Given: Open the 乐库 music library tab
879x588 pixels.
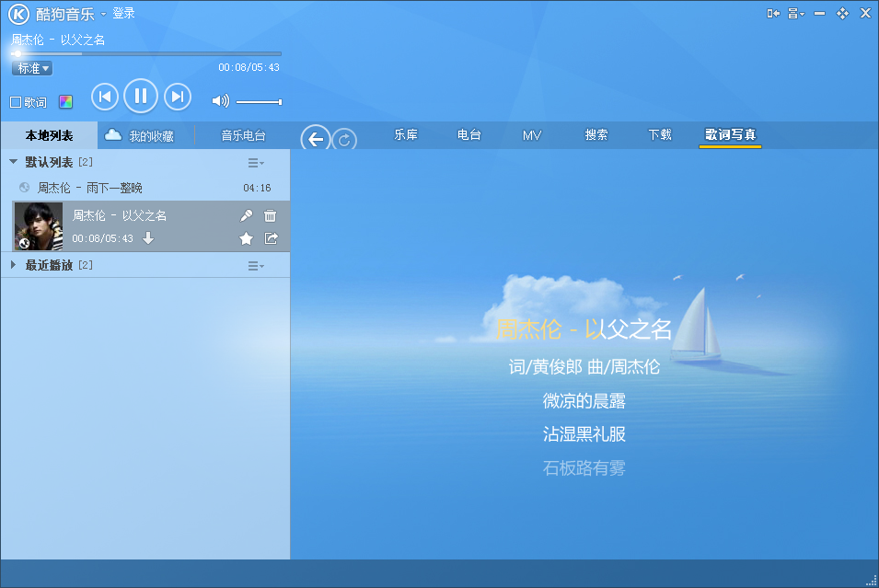Looking at the screenshot, I should click(x=406, y=135).
